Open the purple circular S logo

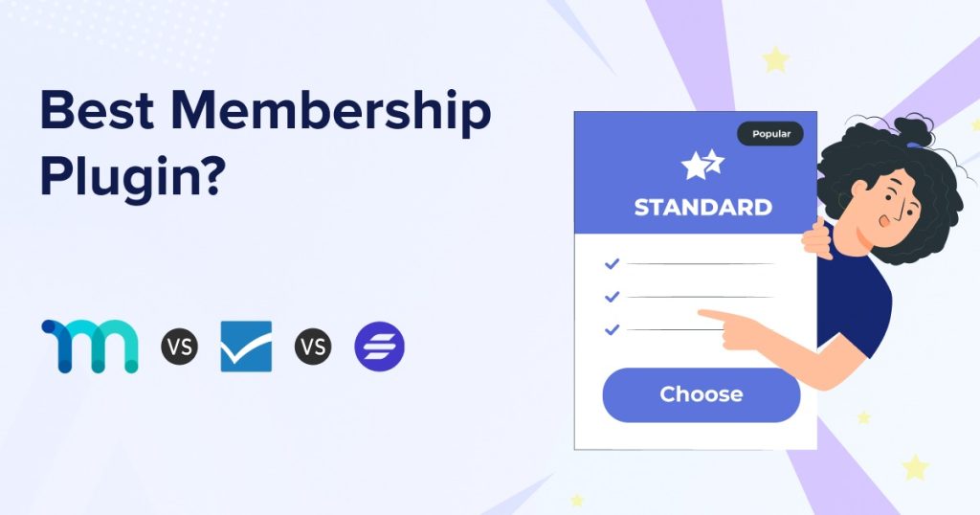pos(379,346)
